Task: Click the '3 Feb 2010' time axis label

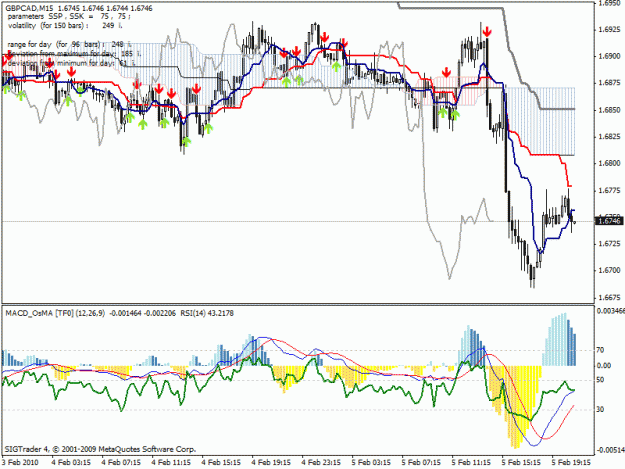Action: point(20,462)
